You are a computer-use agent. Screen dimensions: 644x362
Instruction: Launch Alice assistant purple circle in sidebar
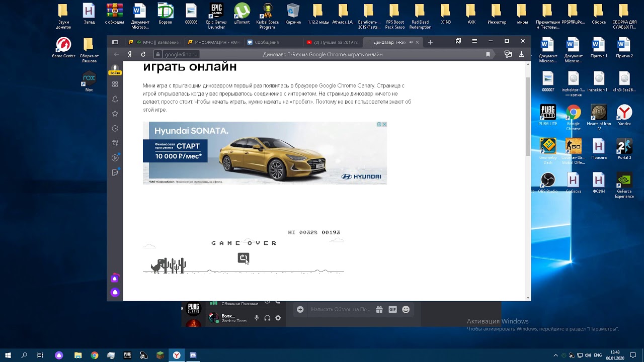point(115,292)
